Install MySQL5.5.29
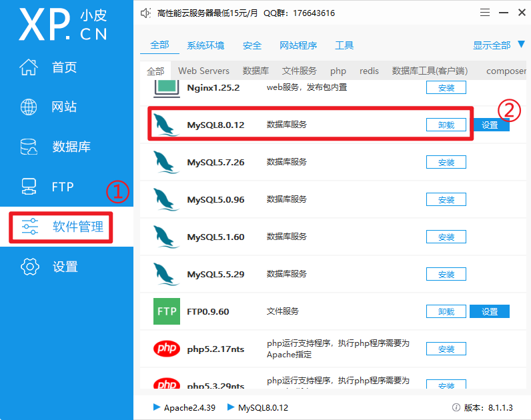 (446, 274)
